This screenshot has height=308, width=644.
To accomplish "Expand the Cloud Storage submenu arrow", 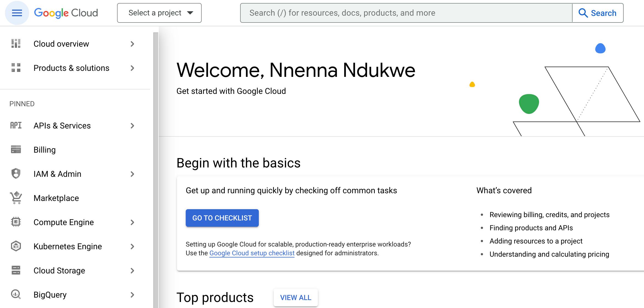I will tap(132, 271).
